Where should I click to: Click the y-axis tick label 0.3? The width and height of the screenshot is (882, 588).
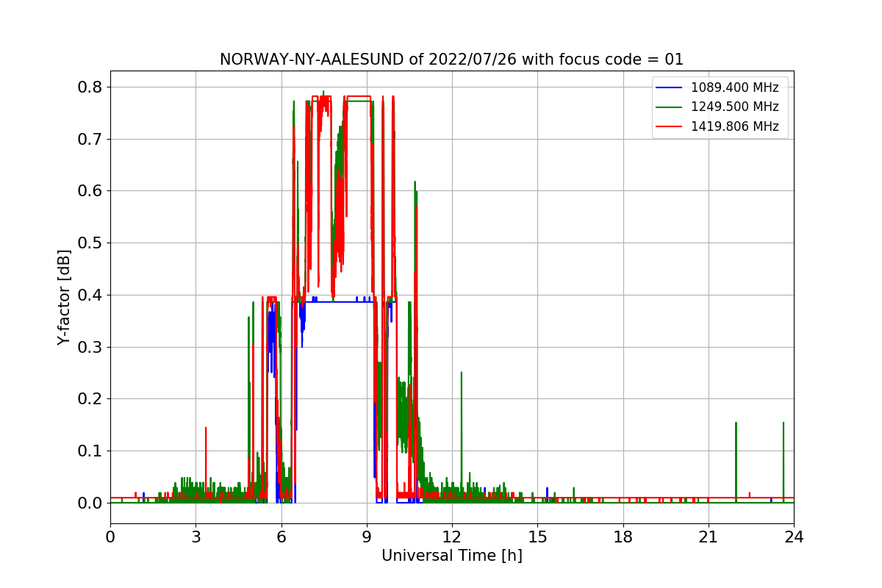(x=90, y=347)
